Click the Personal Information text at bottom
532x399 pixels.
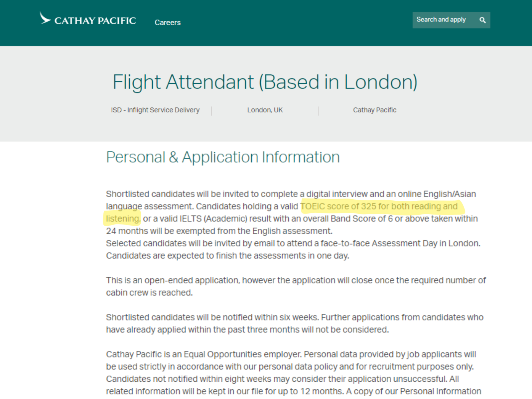coord(441,391)
